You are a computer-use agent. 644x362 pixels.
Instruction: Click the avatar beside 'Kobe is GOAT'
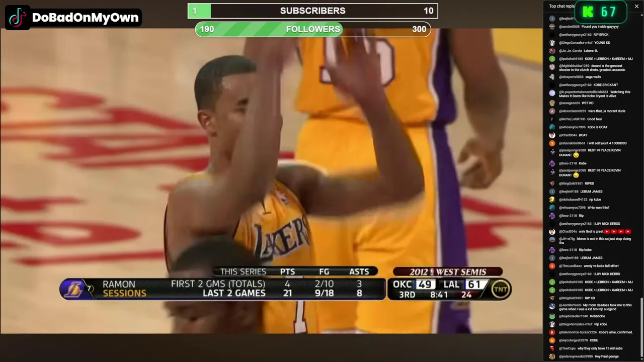pyautogui.click(x=552, y=127)
